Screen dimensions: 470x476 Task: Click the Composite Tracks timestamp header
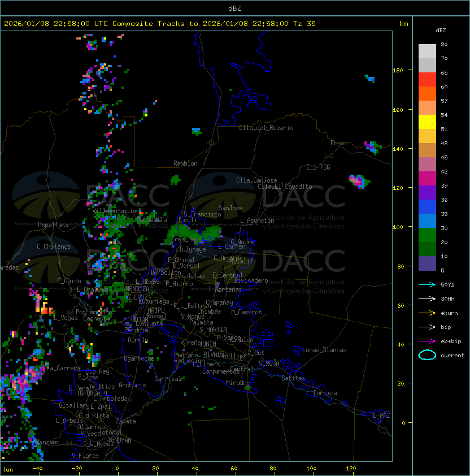tap(160, 24)
